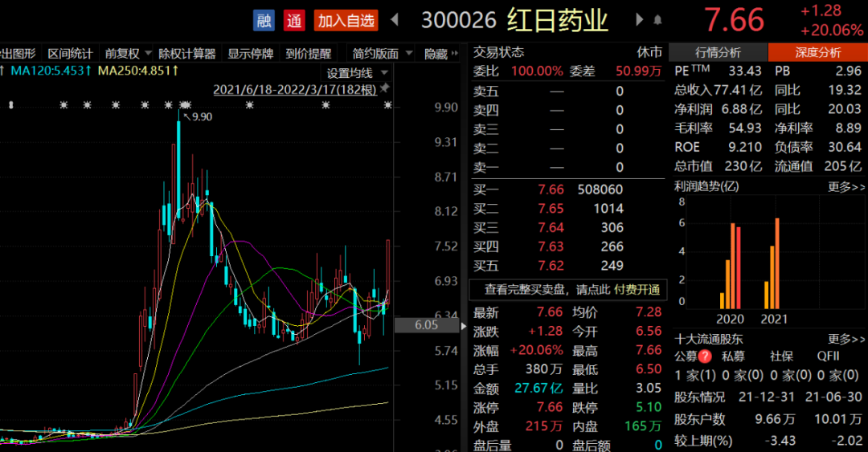868x452 pixels.
Task: Click 付费开通 to view full order book
Action: [x=637, y=289]
